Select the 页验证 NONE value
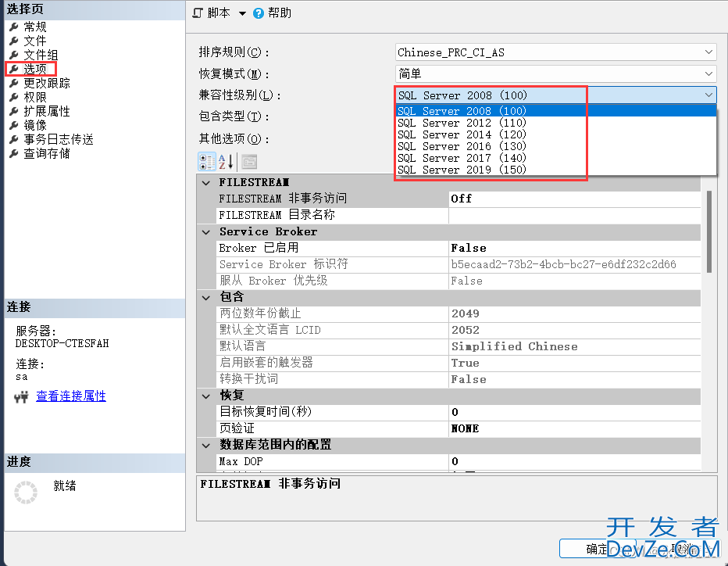 coord(575,428)
